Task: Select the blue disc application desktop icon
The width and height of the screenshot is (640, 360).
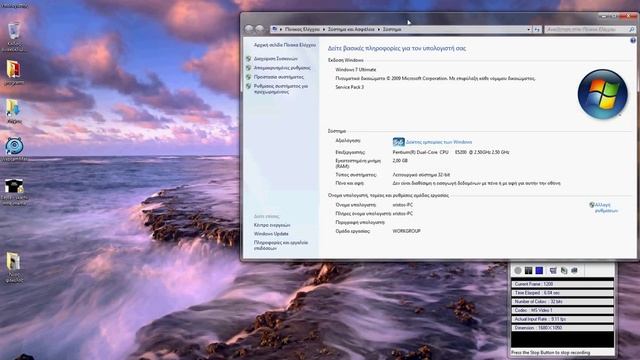Action: 14,146
